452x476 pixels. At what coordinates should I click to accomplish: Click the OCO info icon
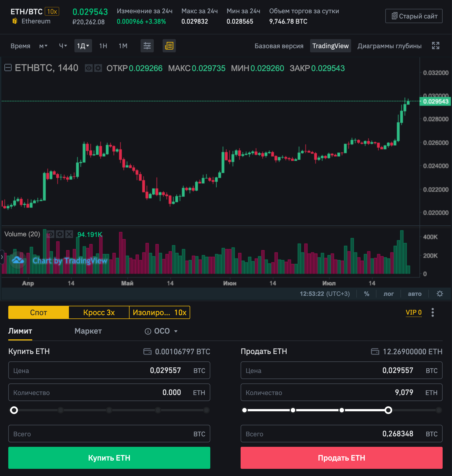point(148,331)
